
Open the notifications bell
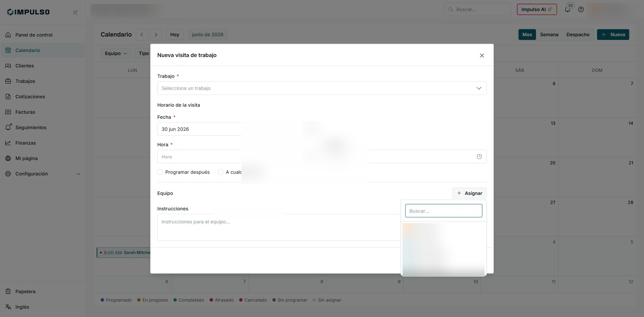pos(568,10)
